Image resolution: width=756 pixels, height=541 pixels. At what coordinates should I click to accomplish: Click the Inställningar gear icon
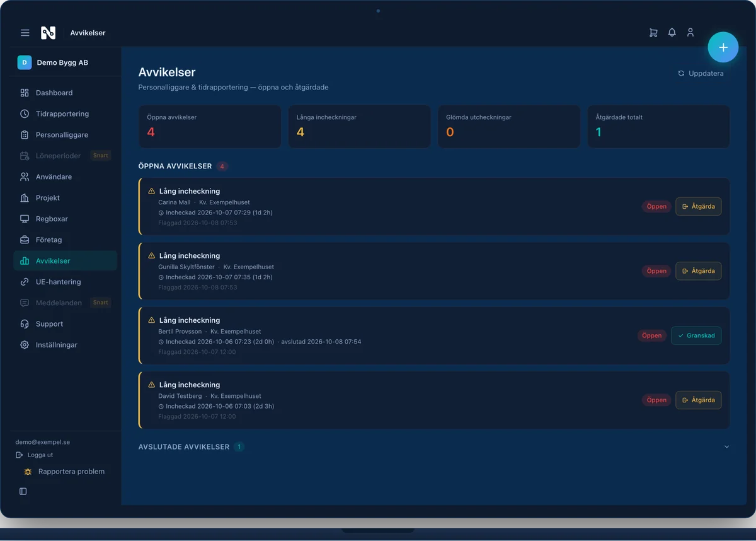pos(25,345)
